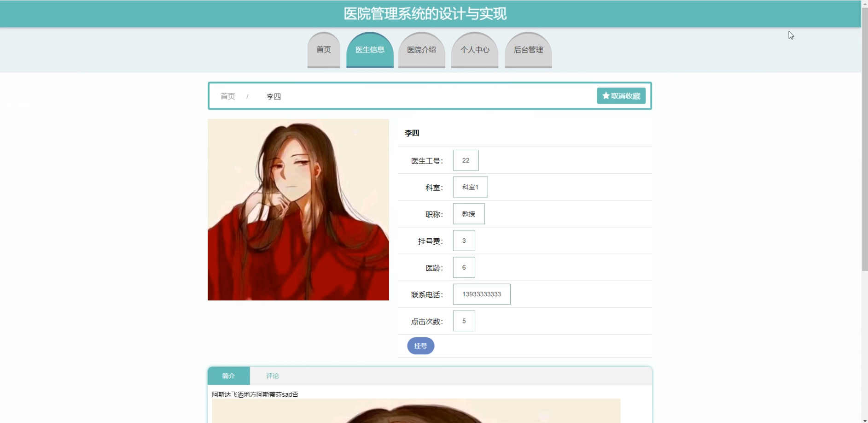Click the 科室: label
This screenshot has height=423, width=868.
coord(434,188)
